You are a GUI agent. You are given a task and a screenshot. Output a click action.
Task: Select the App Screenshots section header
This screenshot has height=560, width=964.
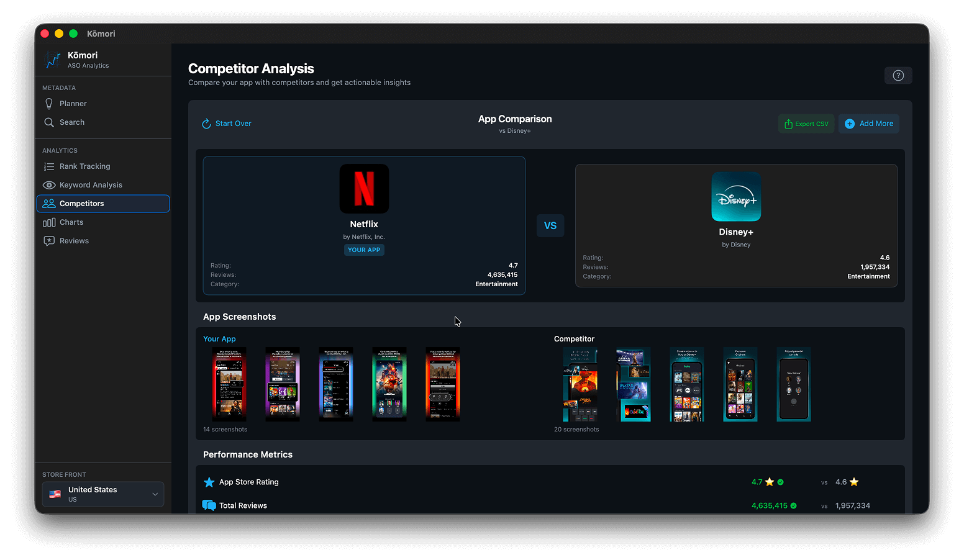(239, 317)
